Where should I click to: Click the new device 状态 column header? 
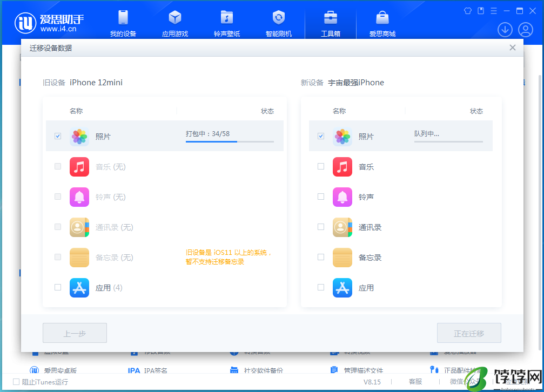[476, 111]
